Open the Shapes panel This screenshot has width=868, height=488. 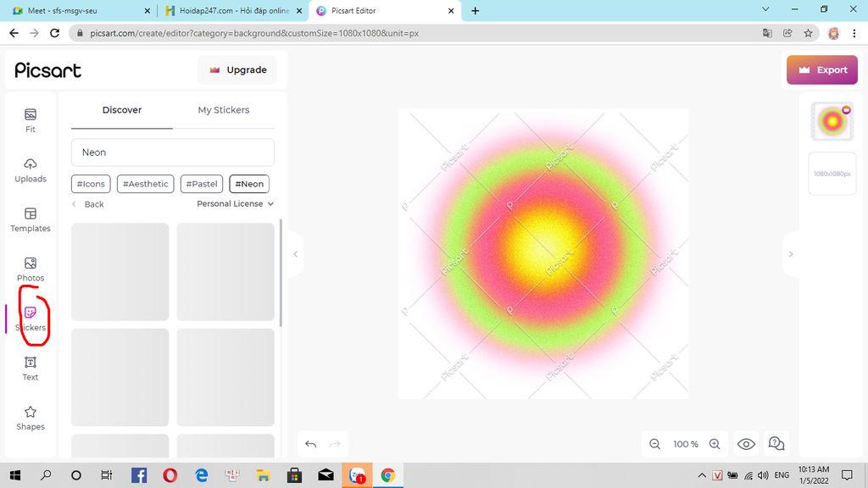30,419
